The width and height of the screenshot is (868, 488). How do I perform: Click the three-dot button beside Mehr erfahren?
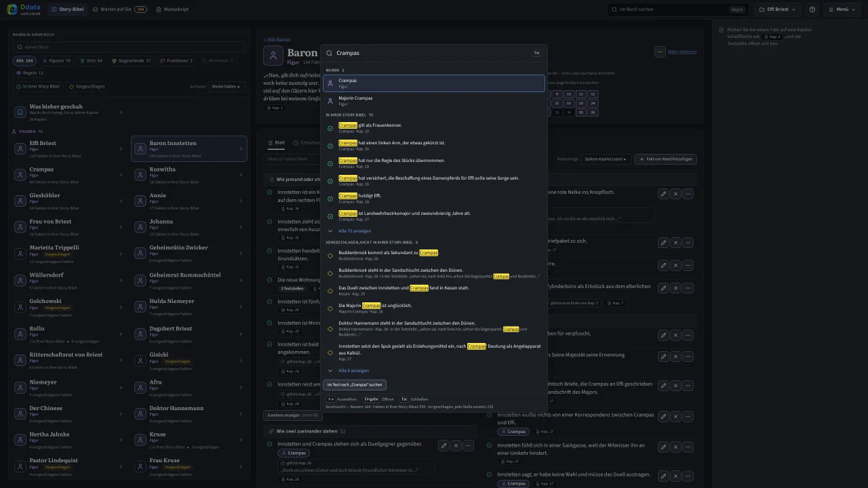pos(659,52)
